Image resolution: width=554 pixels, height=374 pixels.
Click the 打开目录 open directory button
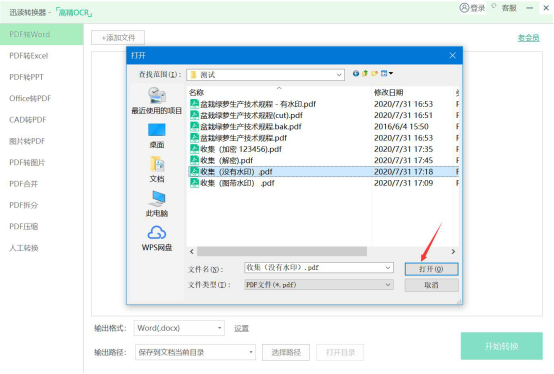tap(340, 352)
